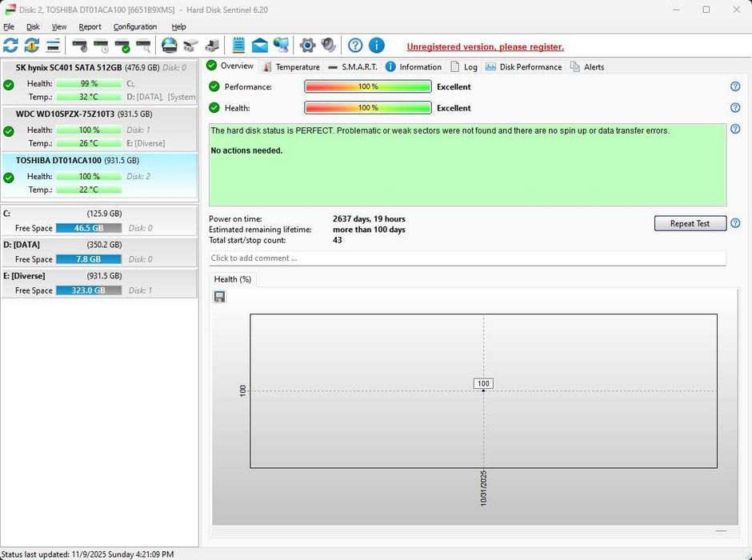Screen dimensions: 752x560
Task: Click the TOSHIBA temperature 22 °C bar
Action: click(x=89, y=190)
